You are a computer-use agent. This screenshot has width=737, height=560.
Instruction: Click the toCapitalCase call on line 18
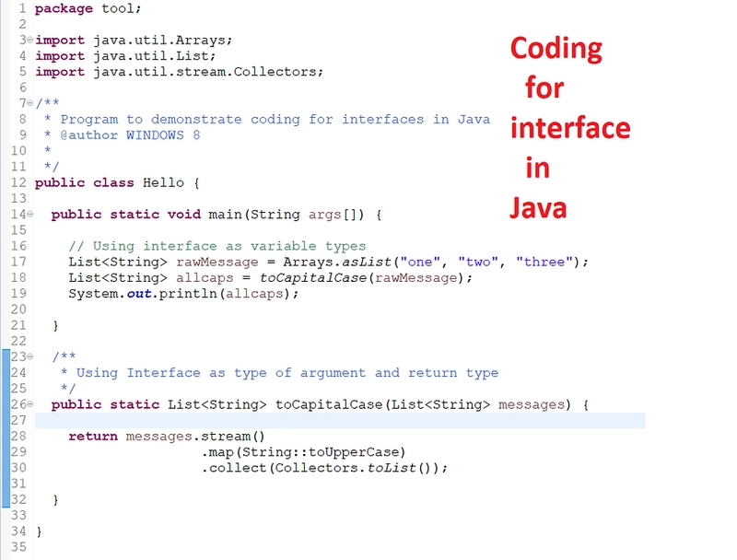[313, 277]
